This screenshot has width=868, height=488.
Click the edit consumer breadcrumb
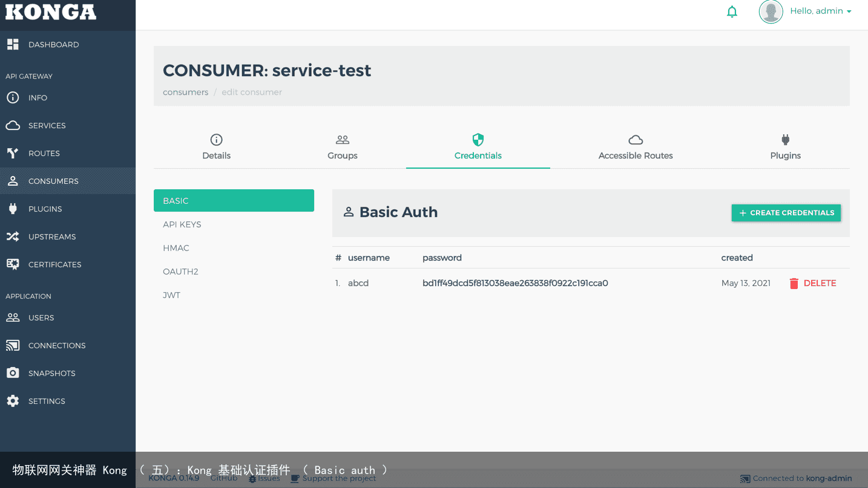pyautogui.click(x=252, y=92)
